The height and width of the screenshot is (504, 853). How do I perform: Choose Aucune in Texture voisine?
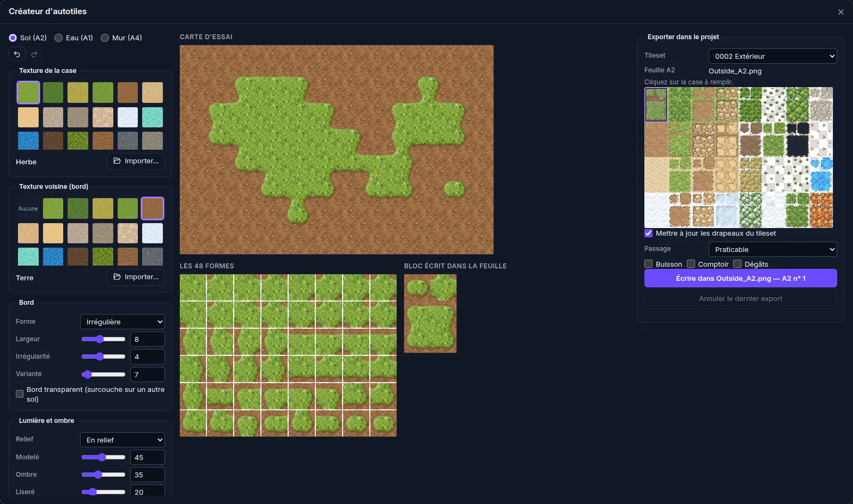pos(28,208)
